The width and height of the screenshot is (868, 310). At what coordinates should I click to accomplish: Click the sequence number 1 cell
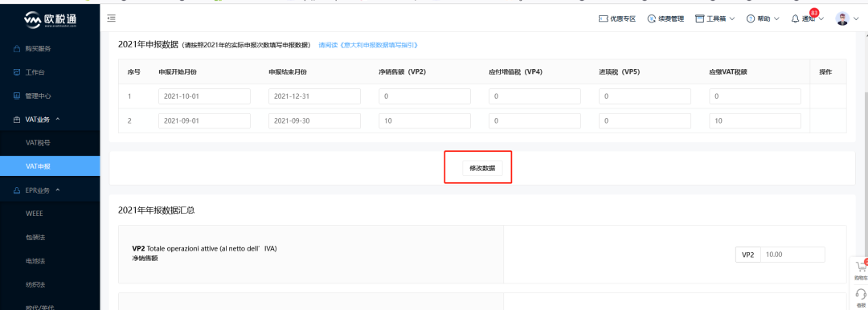[129, 96]
